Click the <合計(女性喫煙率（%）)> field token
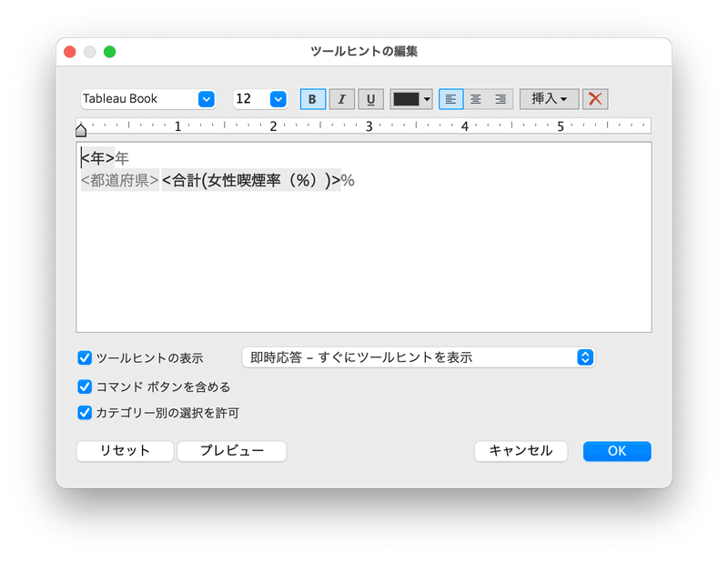Image resolution: width=728 pixels, height=562 pixels. click(x=251, y=180)
